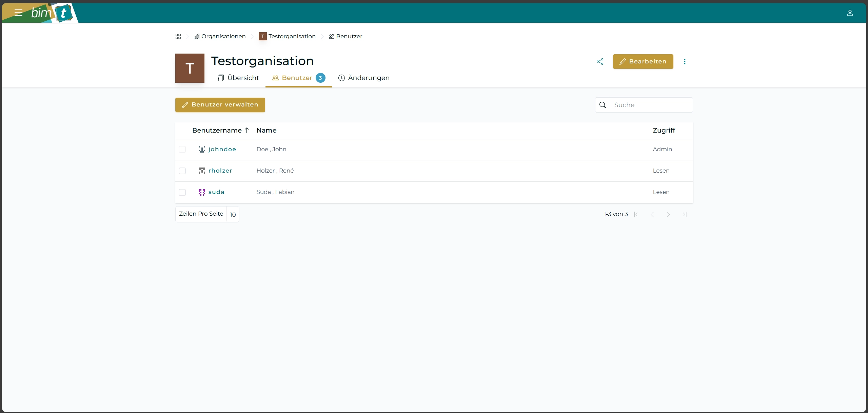The height and width of the screenshot is (413, 868).
Task: Click the user profile icon
Action: [x=850, y=13]
